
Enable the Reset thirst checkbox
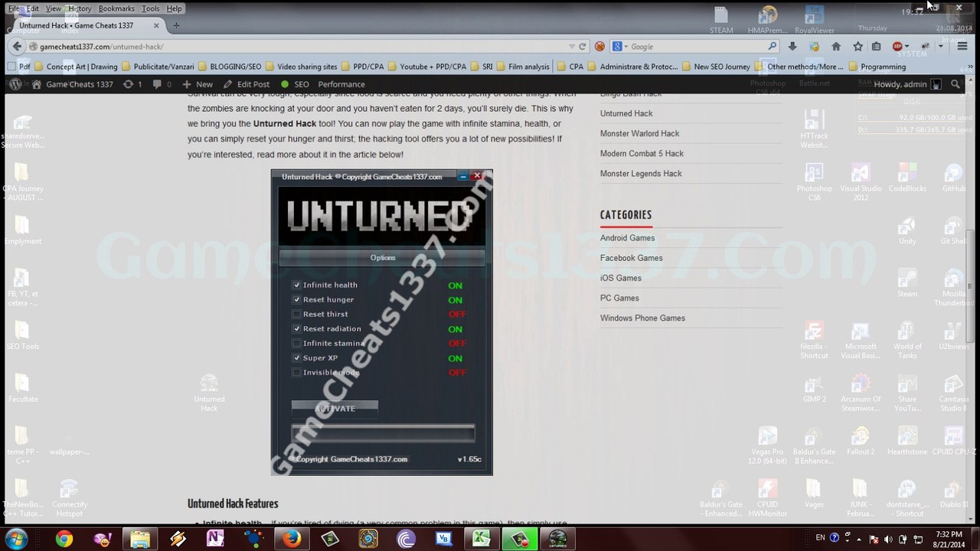[x=296, y=314]
